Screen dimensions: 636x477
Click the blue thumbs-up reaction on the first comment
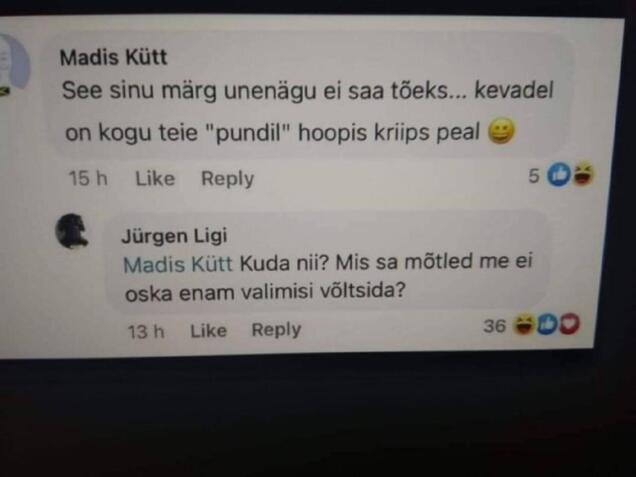coord(559,175)
